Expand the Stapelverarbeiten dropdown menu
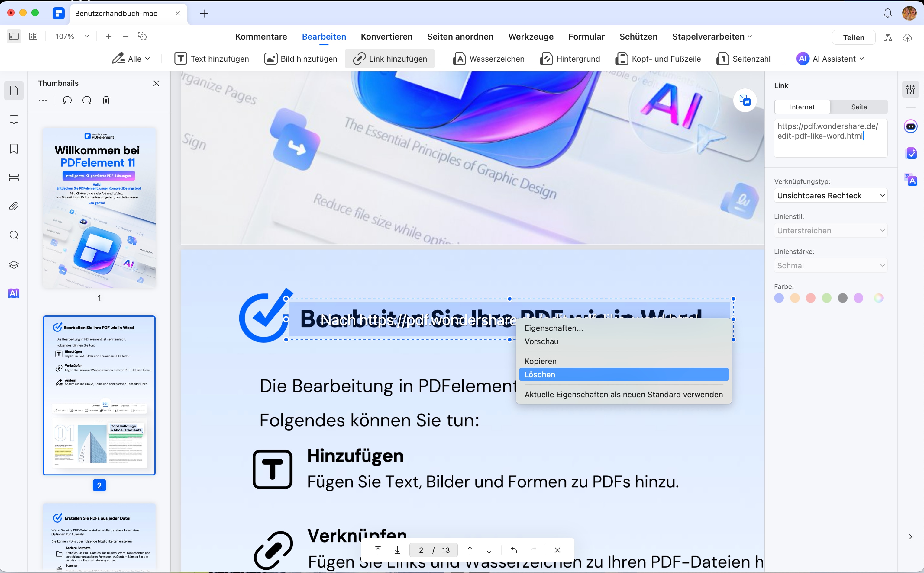Viewport: 924px width, 573px height. point(712,37)
